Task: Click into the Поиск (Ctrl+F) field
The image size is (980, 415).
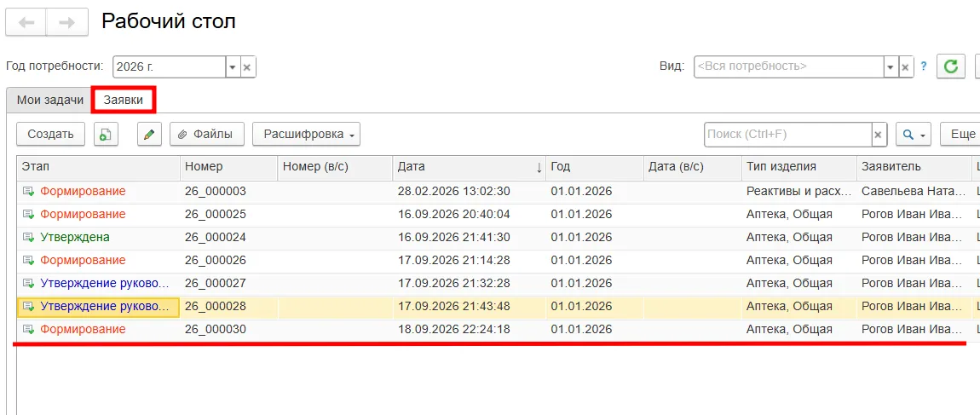Action: tap(787, 135)
